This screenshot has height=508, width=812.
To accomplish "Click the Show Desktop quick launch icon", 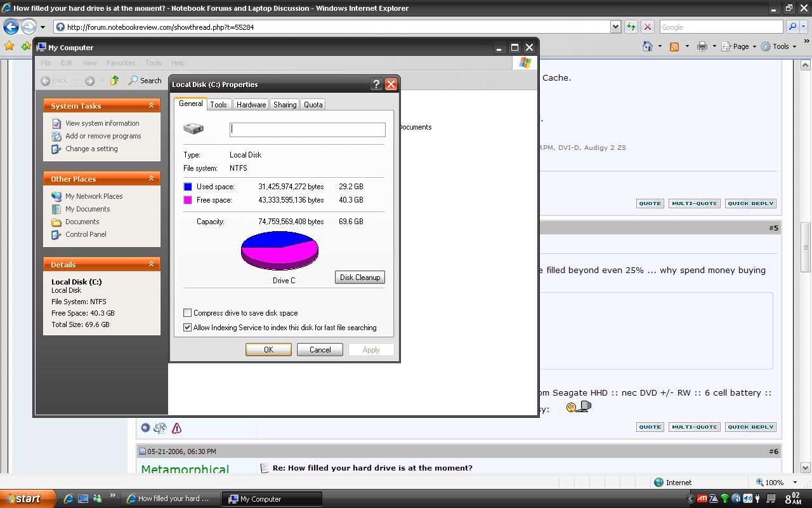I will coord(83,498).
